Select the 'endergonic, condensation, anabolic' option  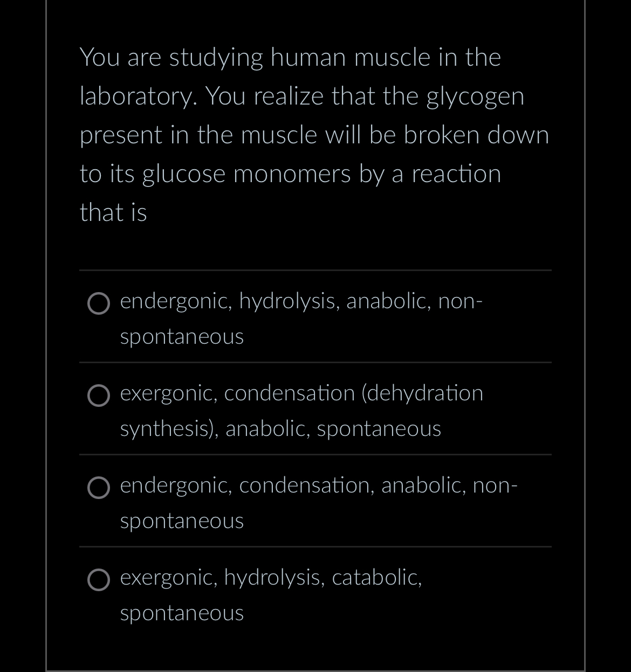(x=99, y=489)
